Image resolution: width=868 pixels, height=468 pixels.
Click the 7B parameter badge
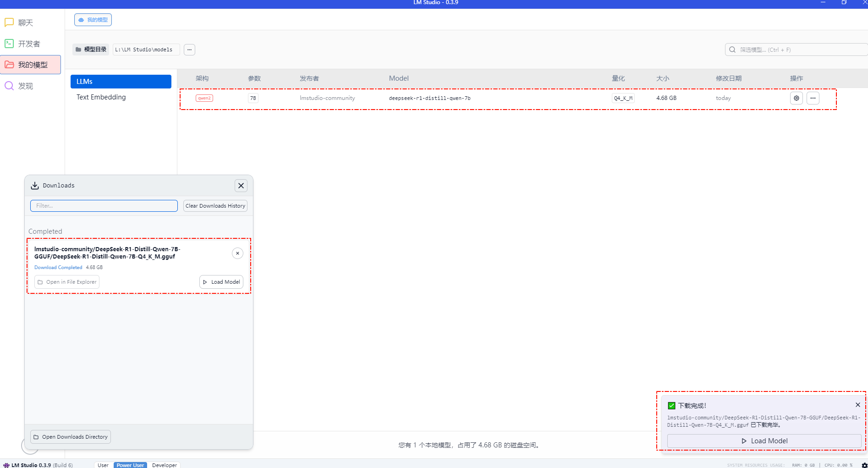point(253,98)
